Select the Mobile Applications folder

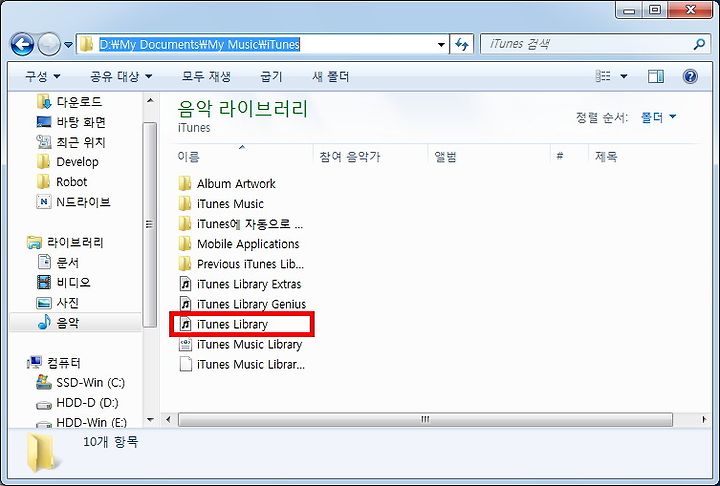[239, 244]
